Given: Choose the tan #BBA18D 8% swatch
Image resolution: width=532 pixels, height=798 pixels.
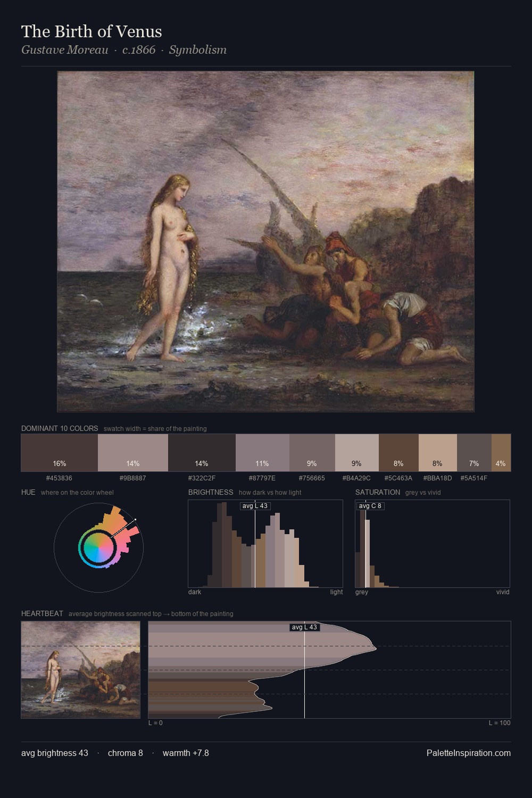Looking at the screenshot, I should point(438,453).
